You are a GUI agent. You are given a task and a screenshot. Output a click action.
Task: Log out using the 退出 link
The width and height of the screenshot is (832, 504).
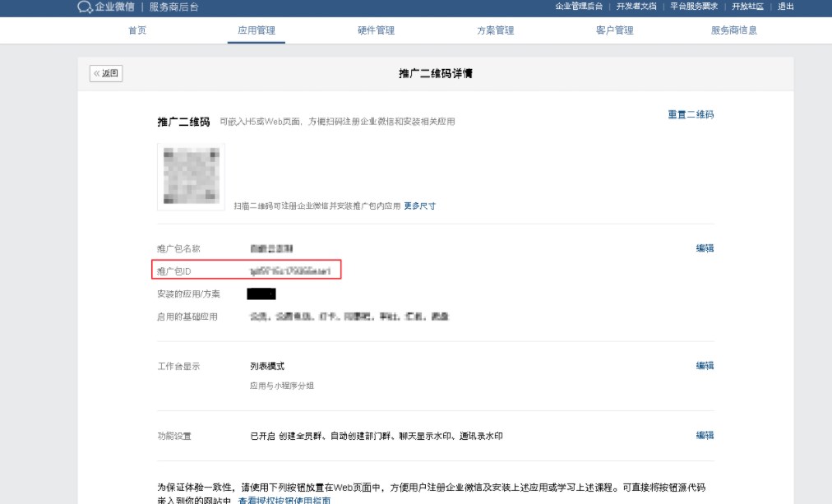pos(786,7)
